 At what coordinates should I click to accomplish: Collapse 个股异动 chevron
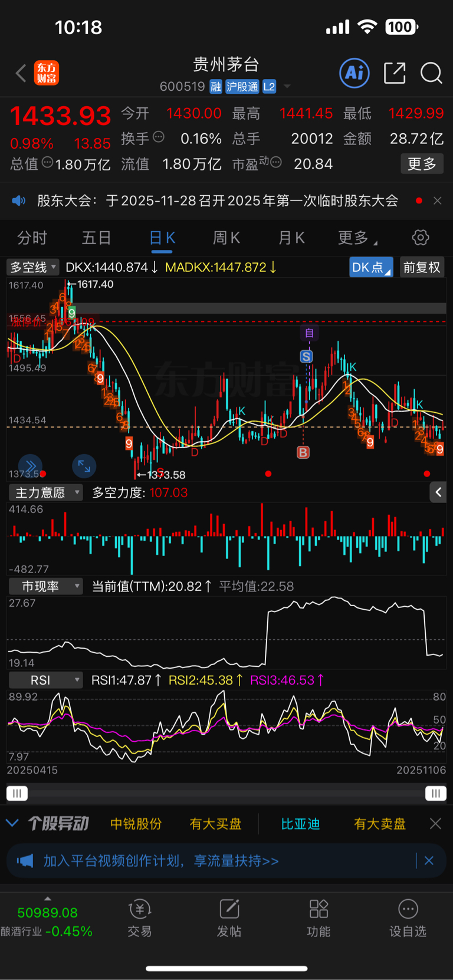coord(12,823)
